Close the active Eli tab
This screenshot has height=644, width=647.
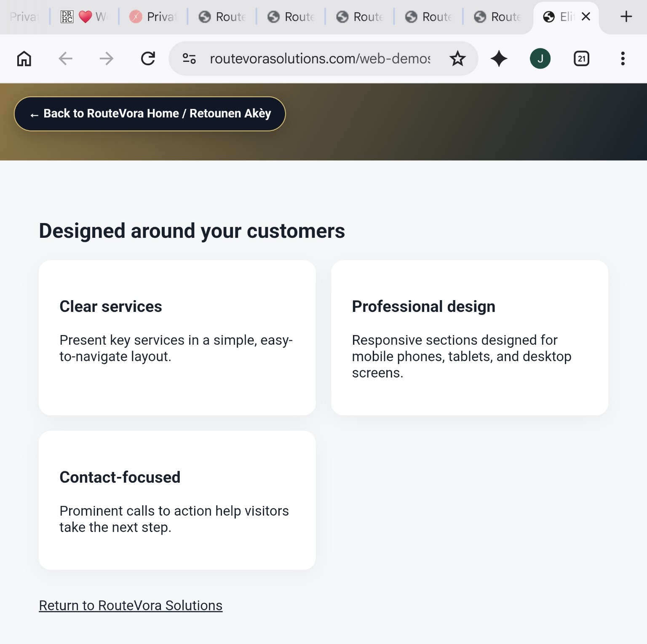coord(586,17)
